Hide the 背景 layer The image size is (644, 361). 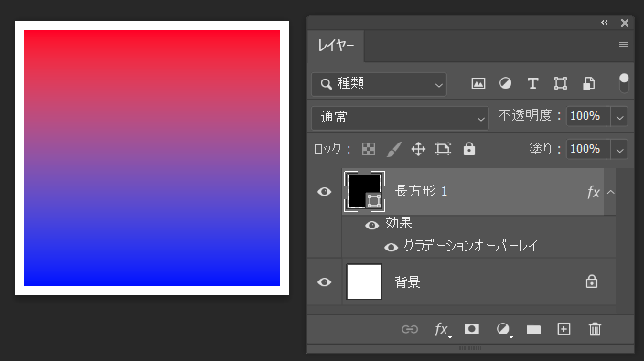(x=325, y=282)
